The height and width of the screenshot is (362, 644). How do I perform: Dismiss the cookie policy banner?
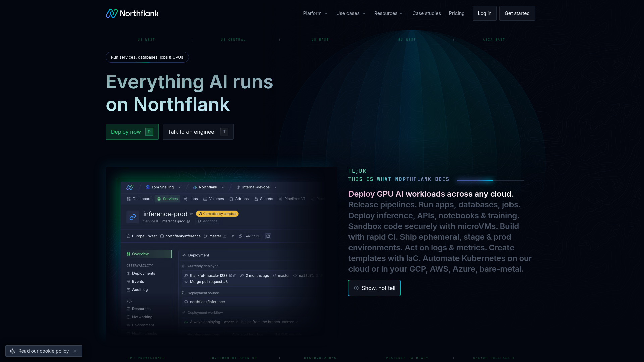(74, 351)
